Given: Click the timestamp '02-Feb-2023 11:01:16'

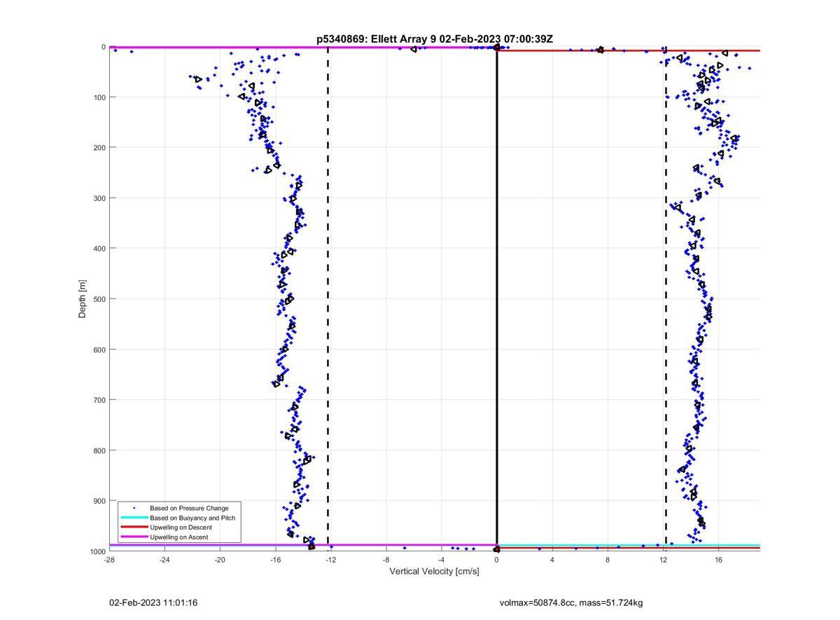Looking at the screenshot, I should pyautogui.click(x=153, y=602).
